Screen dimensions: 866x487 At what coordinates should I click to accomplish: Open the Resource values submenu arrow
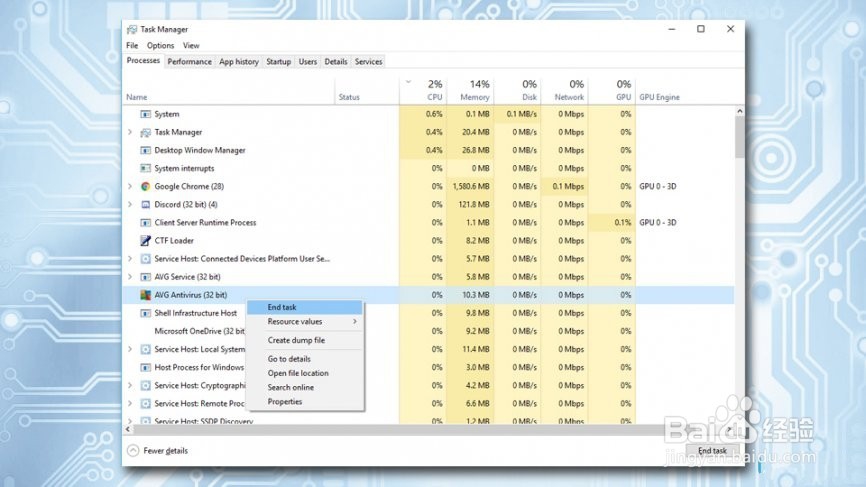pyautogui.click(x=355, y=321)
